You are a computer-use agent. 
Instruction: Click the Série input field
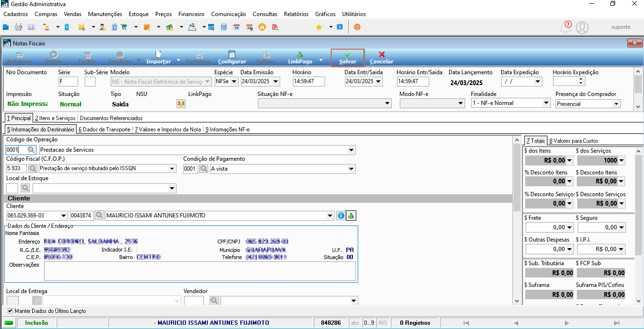[x=68, y=81]
